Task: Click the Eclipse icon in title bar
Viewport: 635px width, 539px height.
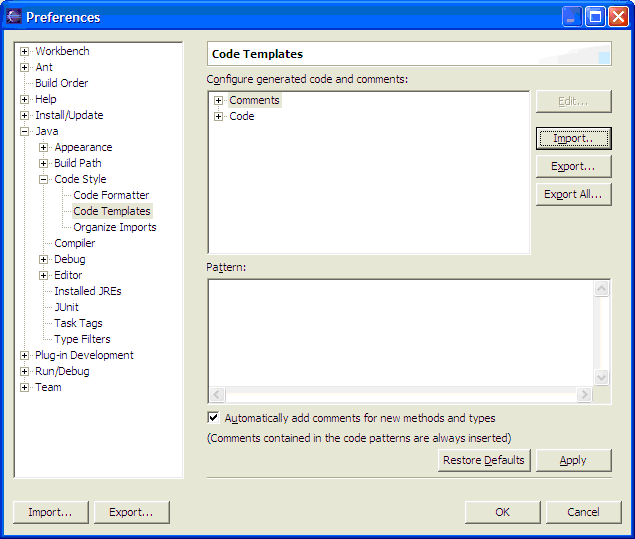Action: (x=14, y=17)
